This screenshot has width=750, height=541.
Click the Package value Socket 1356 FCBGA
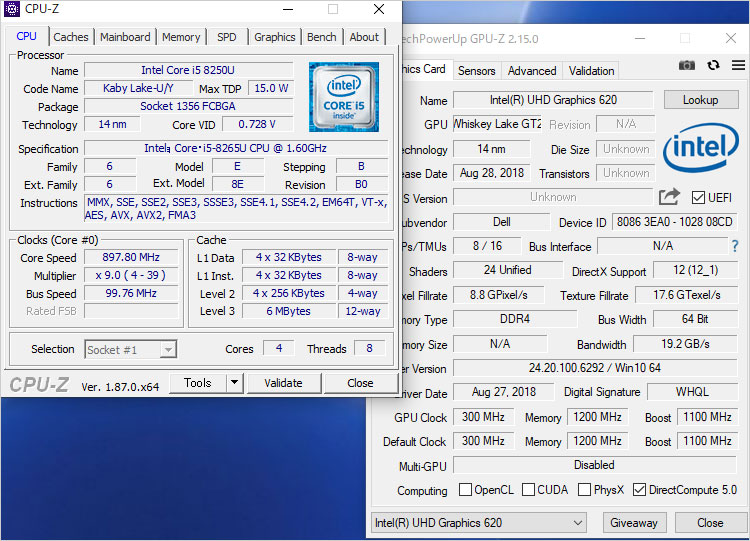[188, 106]
